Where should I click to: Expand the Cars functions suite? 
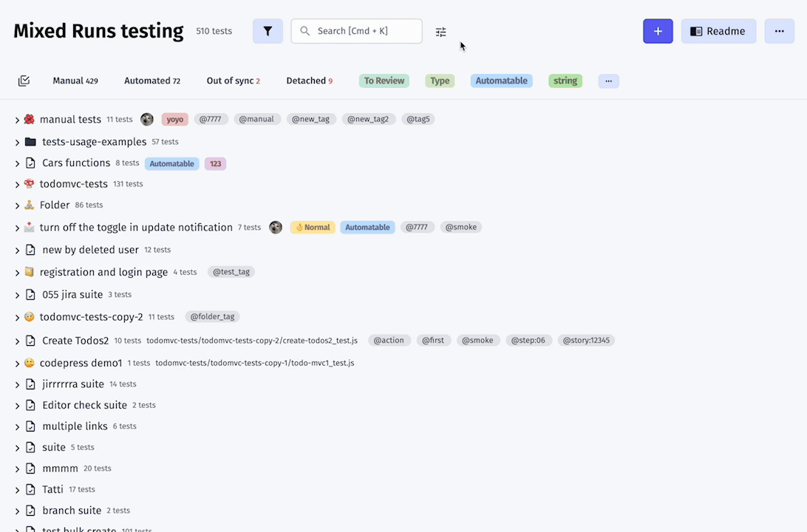(x=17, y=164)
